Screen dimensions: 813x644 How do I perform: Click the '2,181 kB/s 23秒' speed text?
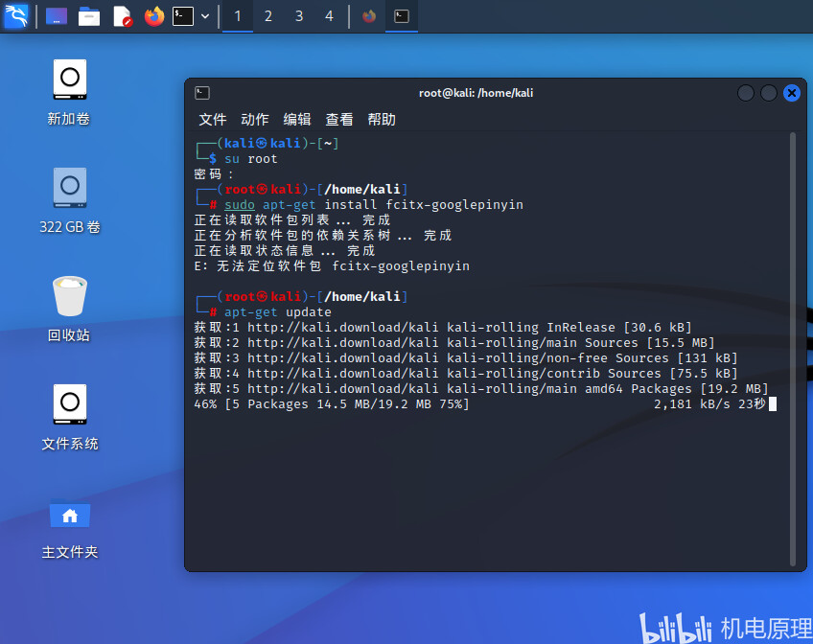click(709, 404)
